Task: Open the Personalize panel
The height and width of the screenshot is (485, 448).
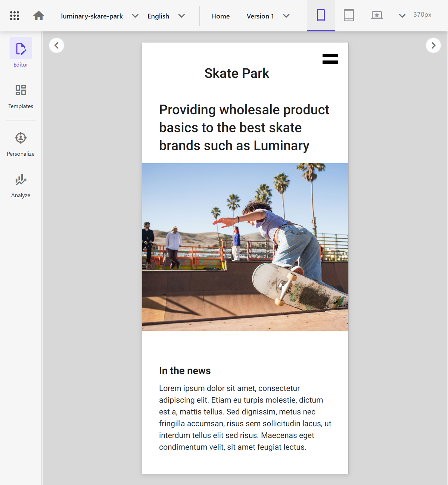Action: click(x=21, y=143)
